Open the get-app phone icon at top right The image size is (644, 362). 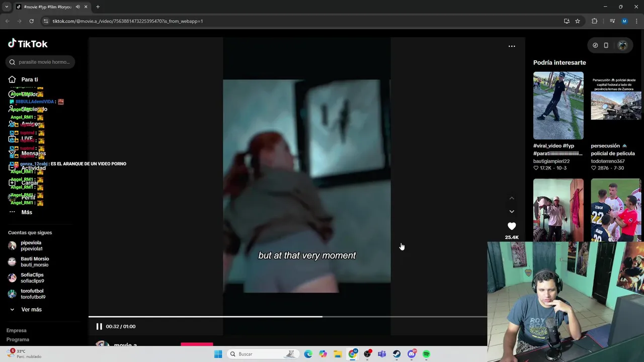(x=606, y=45)
